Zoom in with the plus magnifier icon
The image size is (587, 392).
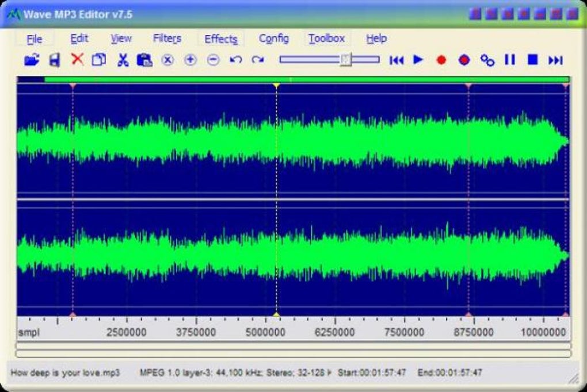190,60
